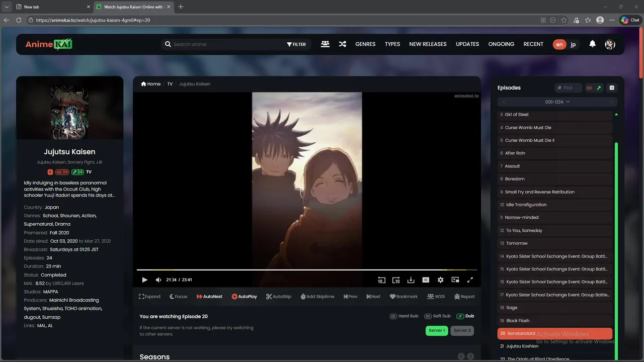
Task: Go to the Next episode
Action: tap(373, 297)
